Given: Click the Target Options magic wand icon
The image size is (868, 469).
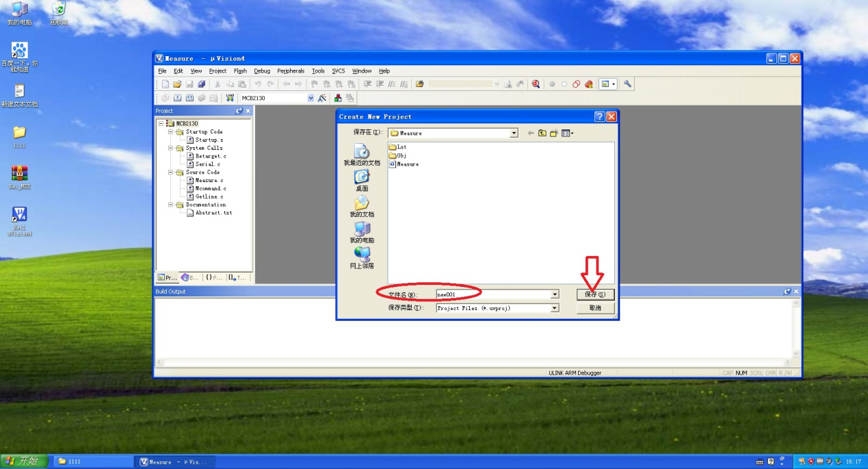Looking at the screenshot, I should pos(322,98).
